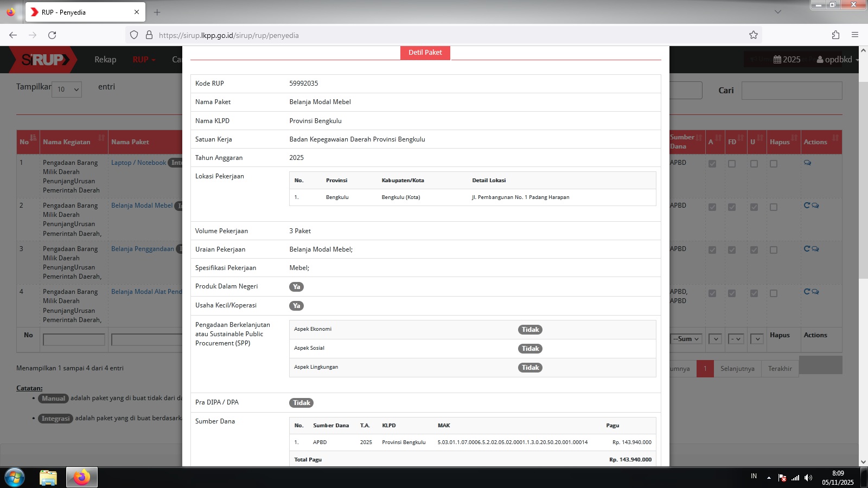
Task: Click the Cari search input field
Action: (792, 91)
